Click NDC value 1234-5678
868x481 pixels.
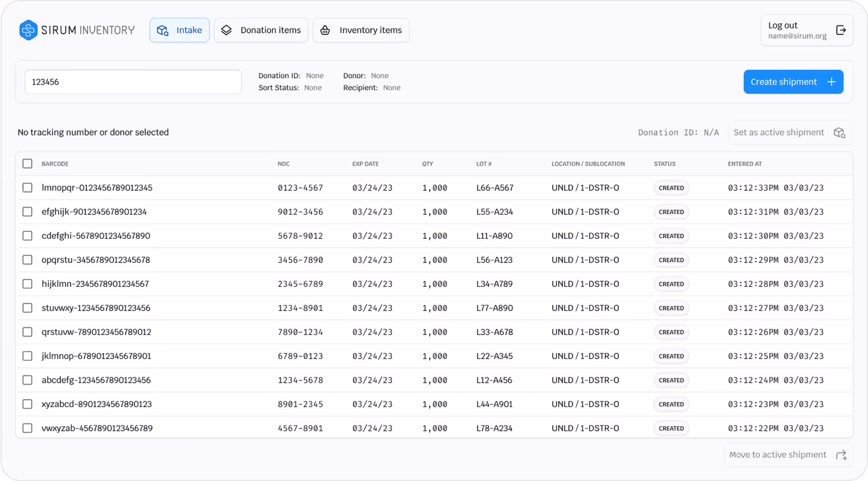(x=300, y=380)
